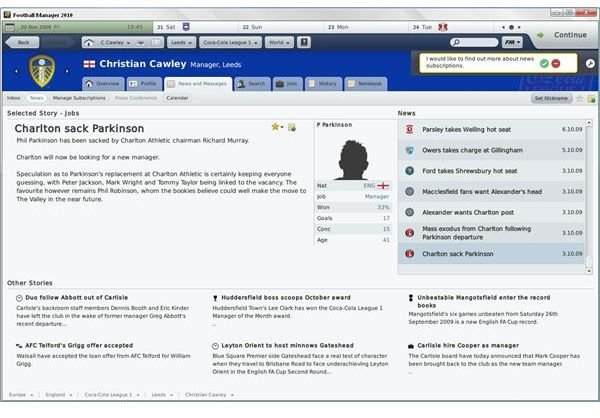This screenshot has height=418, width=600.
Task: Open the Search tab
Action: point(252,84)
